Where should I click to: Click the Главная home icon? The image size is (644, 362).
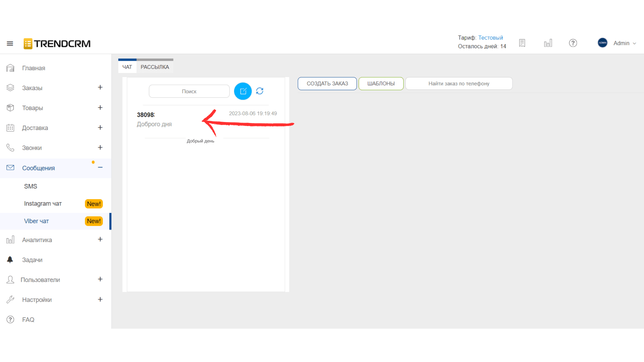[x=10, y=68]
